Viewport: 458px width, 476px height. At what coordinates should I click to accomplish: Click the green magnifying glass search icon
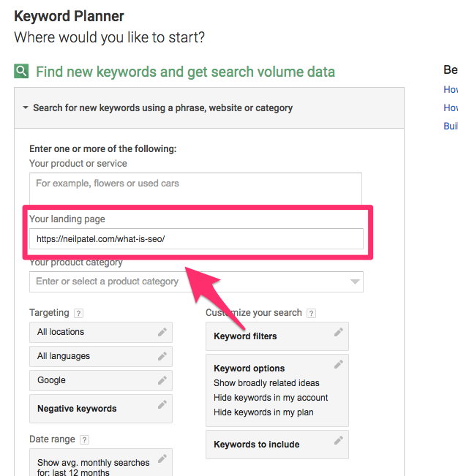(x=22, y=72)
